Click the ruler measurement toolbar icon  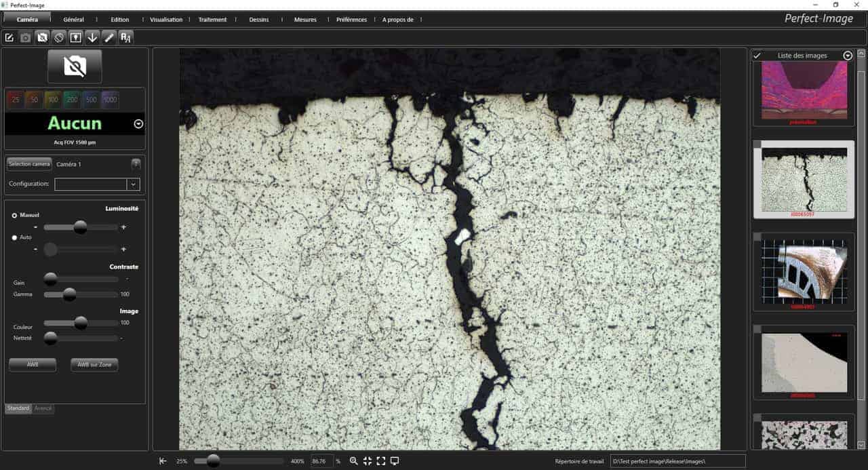(x=109, y=37)
